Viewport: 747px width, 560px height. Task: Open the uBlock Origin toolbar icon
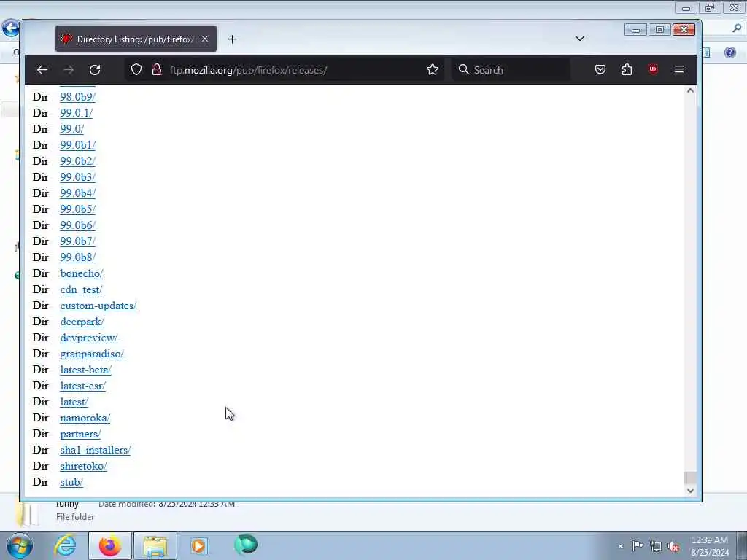653,69
